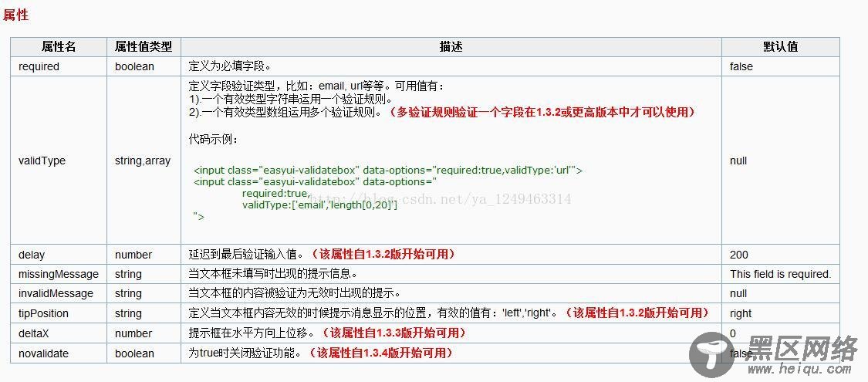Click the 定义字段验证类型 description line
The image size is (868, 382).
tap(316, 87)
